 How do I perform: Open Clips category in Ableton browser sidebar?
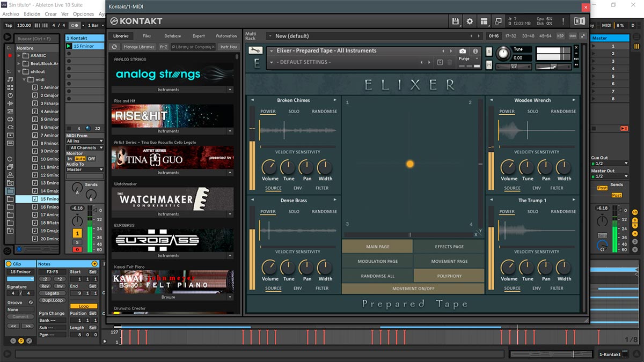[x=10, y=135]
